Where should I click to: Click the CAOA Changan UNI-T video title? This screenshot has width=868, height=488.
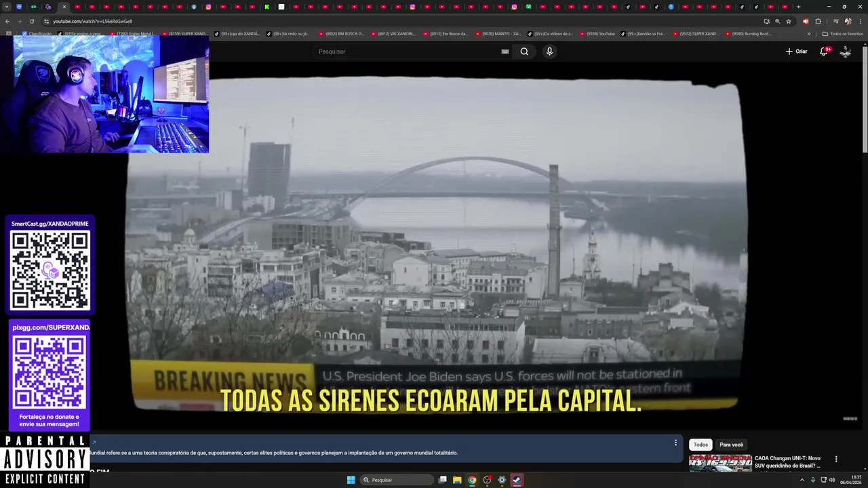(x=787, y=462)
